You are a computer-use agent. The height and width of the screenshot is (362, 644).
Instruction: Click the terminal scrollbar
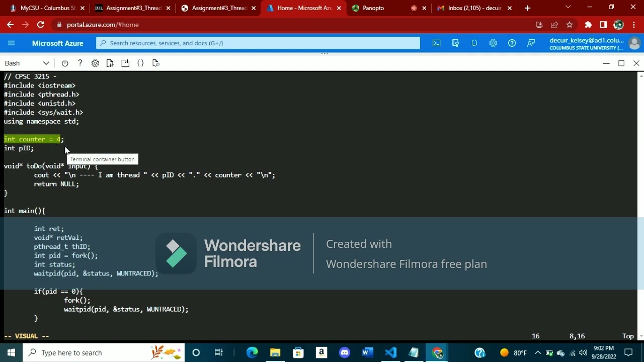(640, 206)
